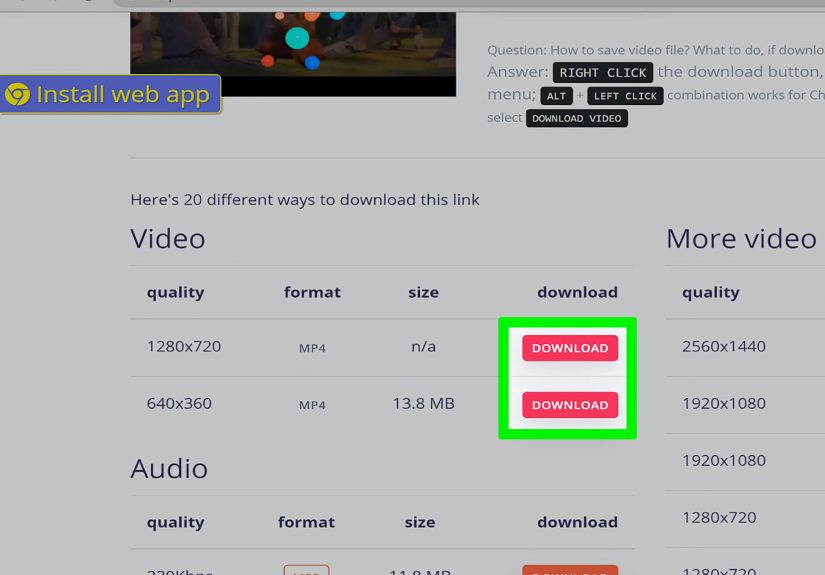
Task: Click the 13.8 MB size value
Action: pyautogui.click(x=424, y=403)
